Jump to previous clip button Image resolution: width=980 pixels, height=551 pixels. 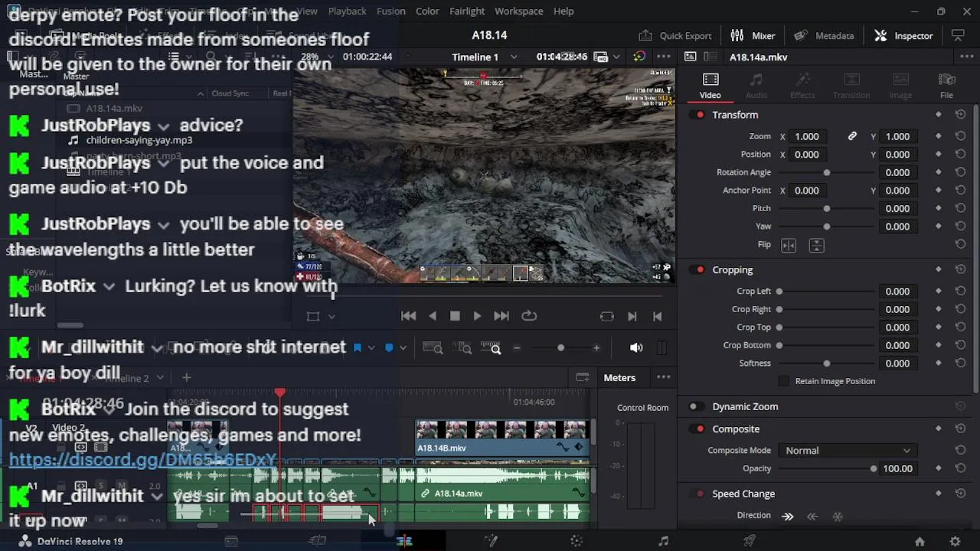tap(657, 316)
